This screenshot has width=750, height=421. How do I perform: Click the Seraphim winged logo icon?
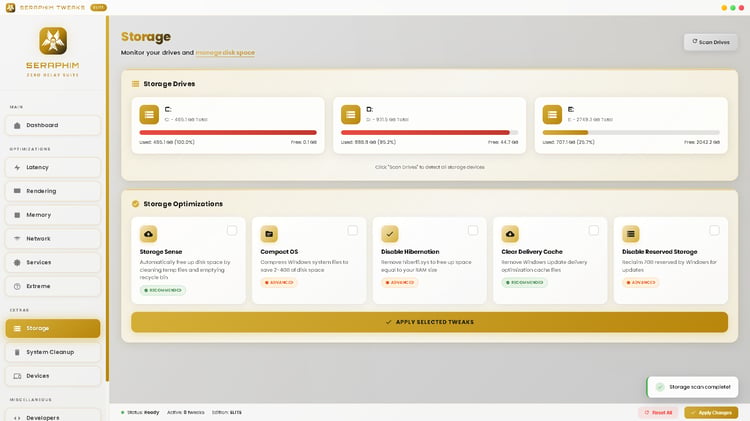(x=53, y=41)
